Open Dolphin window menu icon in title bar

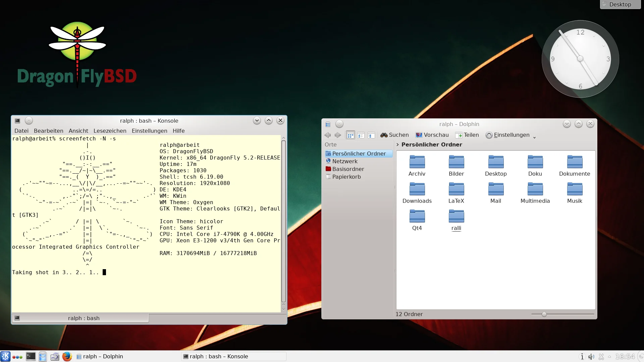click(x=328, y=124)
